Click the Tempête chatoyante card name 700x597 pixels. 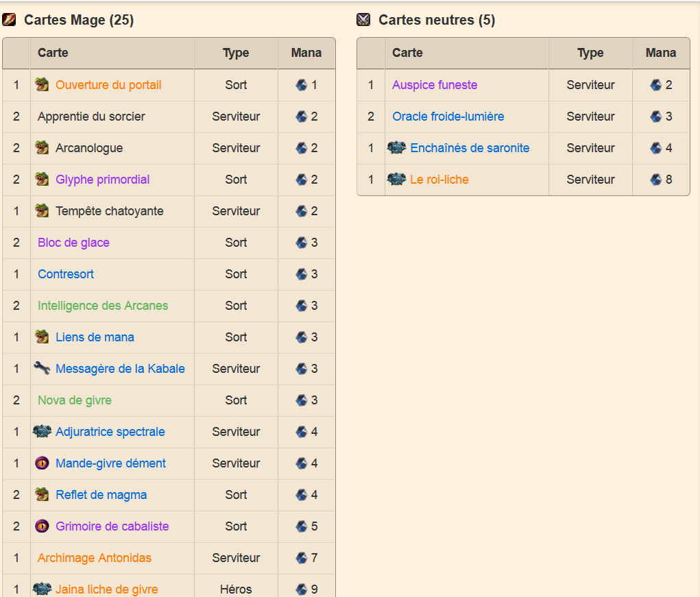110,211
